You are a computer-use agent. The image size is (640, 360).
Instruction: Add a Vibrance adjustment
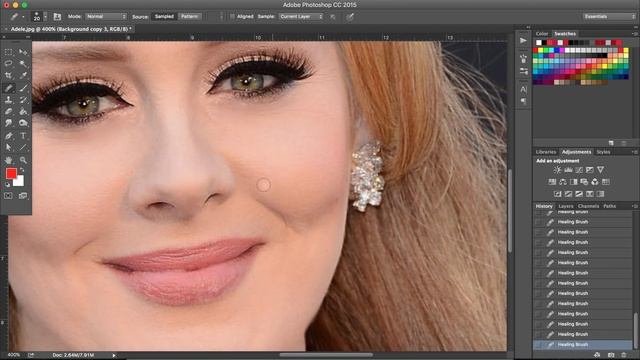600,170
